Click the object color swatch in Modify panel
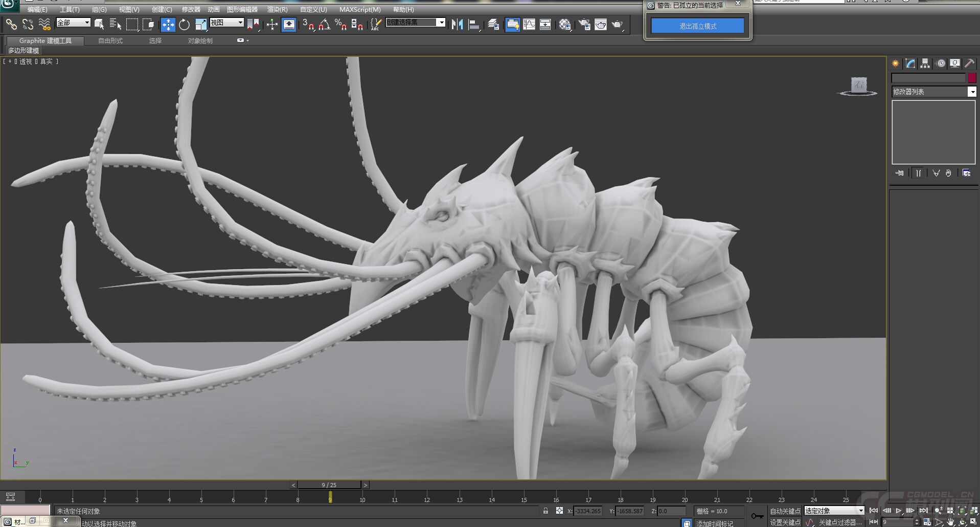Viewport: 980px width, 527px height. 972,78
